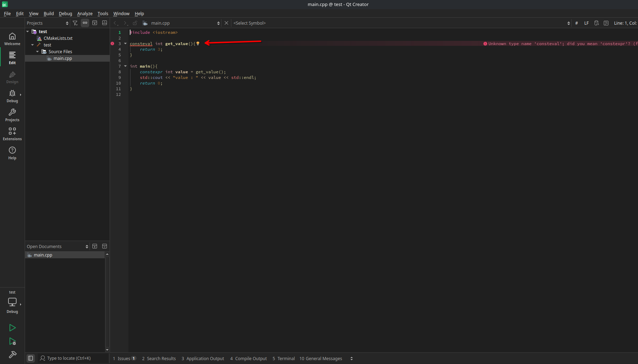Open the Terminal pane
The height and width of the screenshot is (364, 638).
point(284,358)
